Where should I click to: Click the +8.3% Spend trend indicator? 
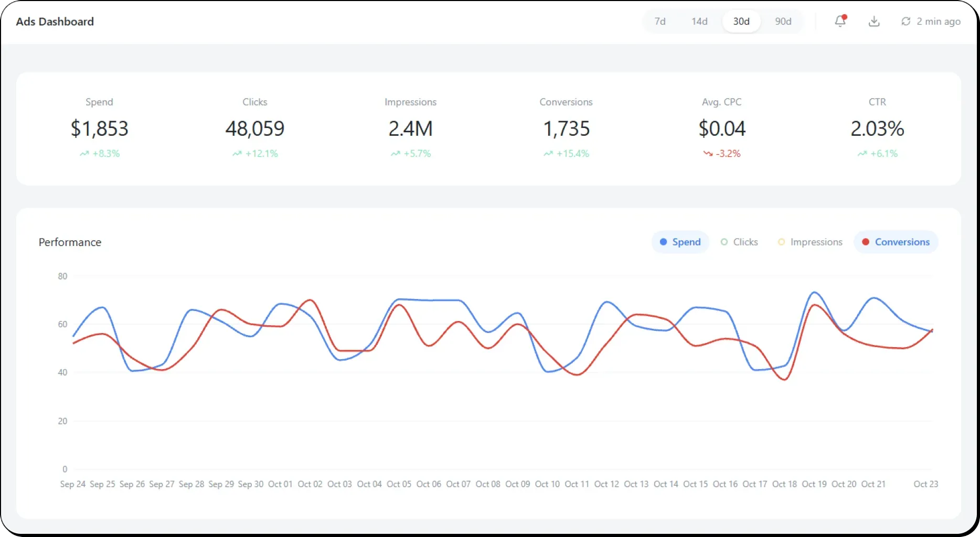pyautogui.click(x=100, y=154)
